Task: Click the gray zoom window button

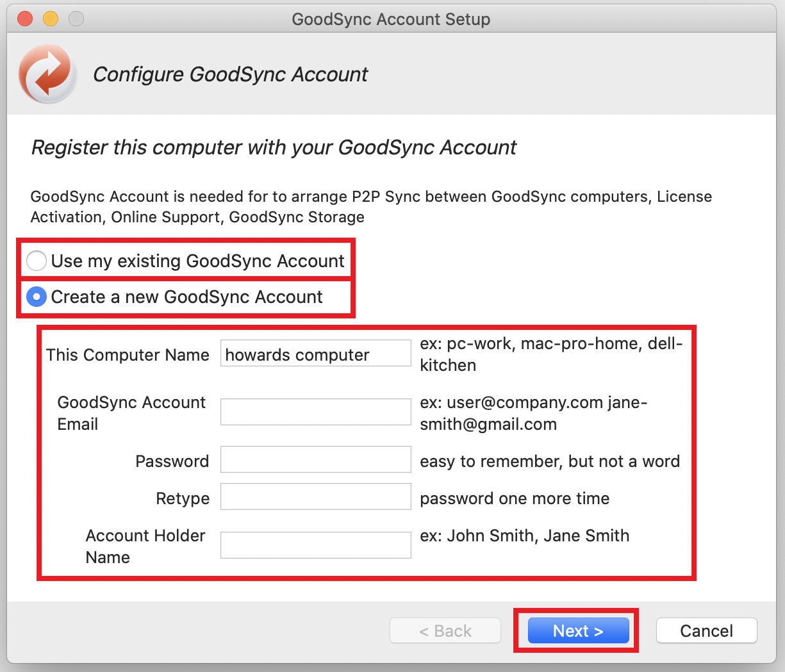Action: click(76, 19)
